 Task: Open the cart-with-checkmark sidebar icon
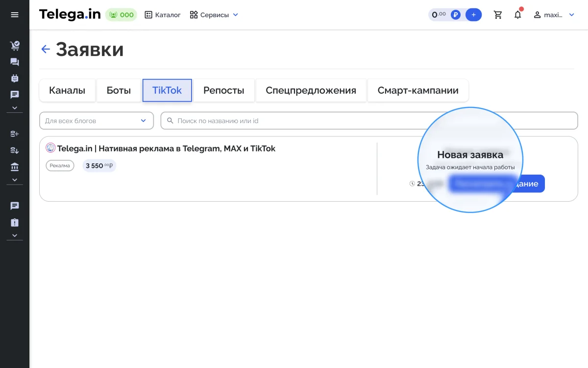(15, 46)
